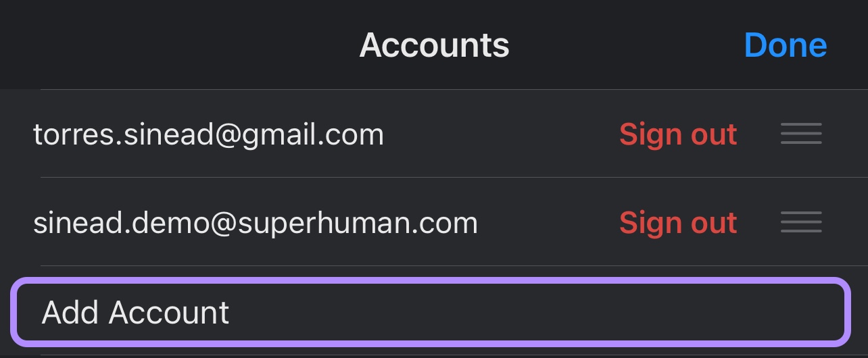The height and width of the screenshot is (358, 868).
Task: Open Add Account to connect another mailbox
Action: tap(430, 312)
